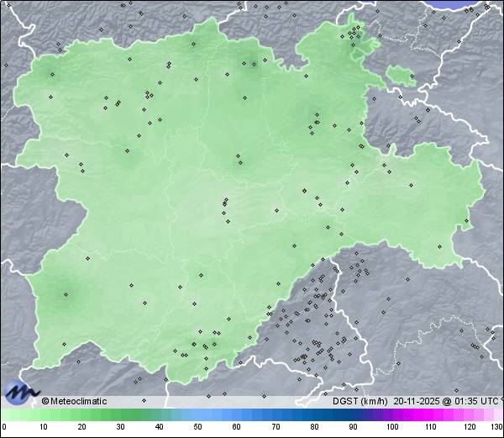Click the legend scale value 130

496,428
